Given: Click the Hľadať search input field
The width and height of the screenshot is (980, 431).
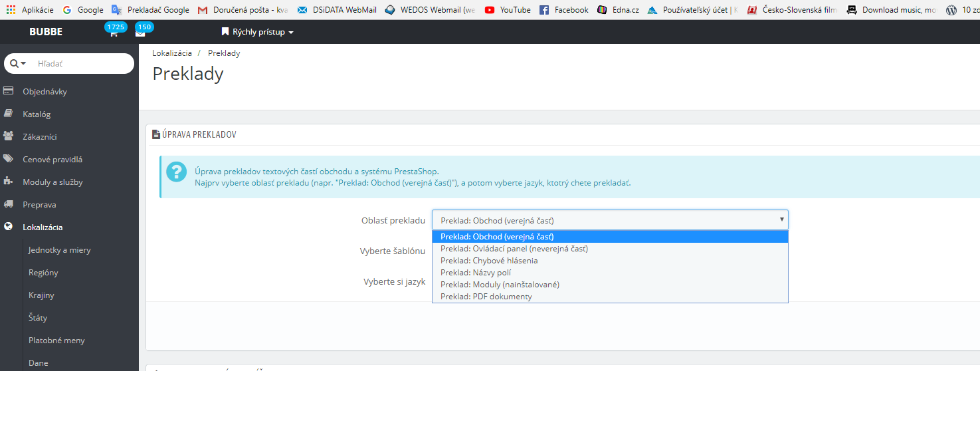Looking at the screenshot, I should tap(82, 63).
